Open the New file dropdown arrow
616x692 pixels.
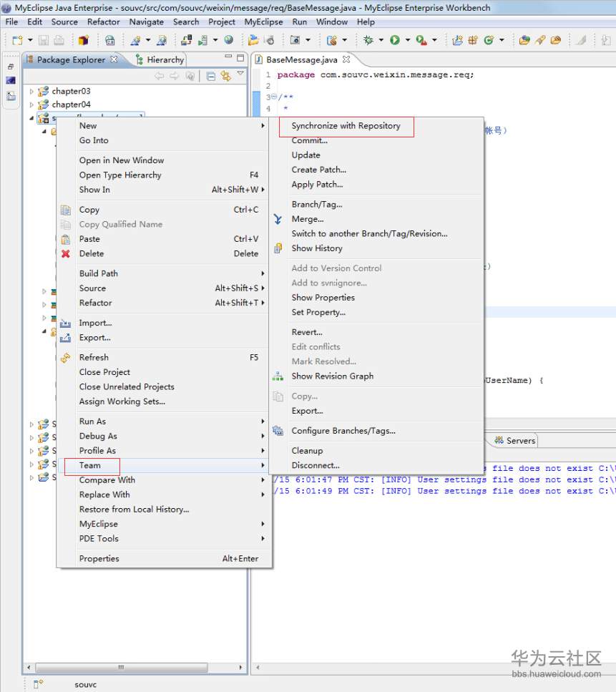[x=30, y=40]
